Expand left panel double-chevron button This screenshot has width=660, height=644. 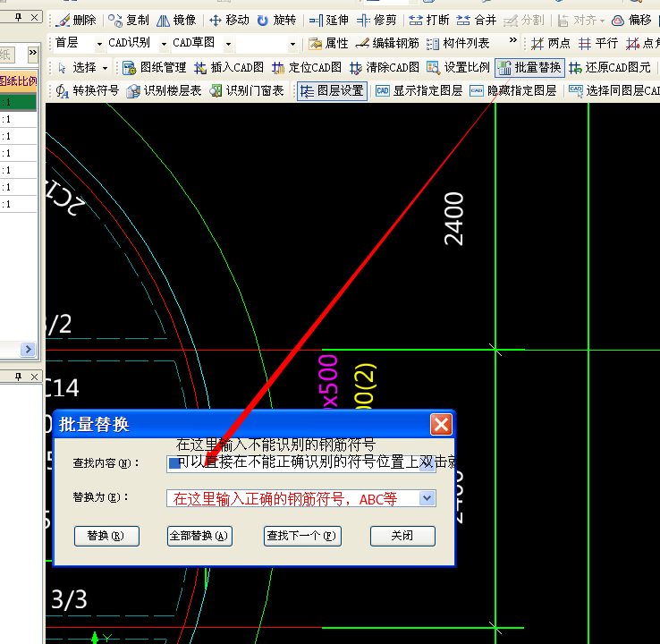32,53
